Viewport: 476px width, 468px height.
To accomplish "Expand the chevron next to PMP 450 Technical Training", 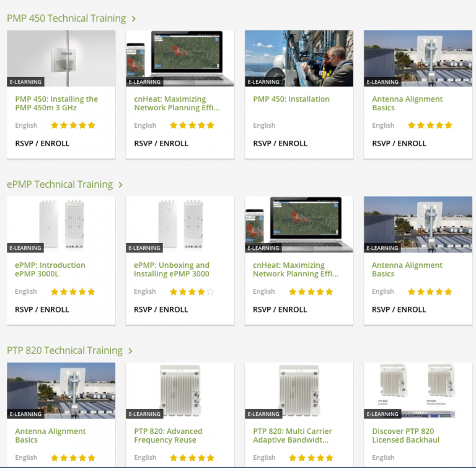I will [x=134, y=19].
